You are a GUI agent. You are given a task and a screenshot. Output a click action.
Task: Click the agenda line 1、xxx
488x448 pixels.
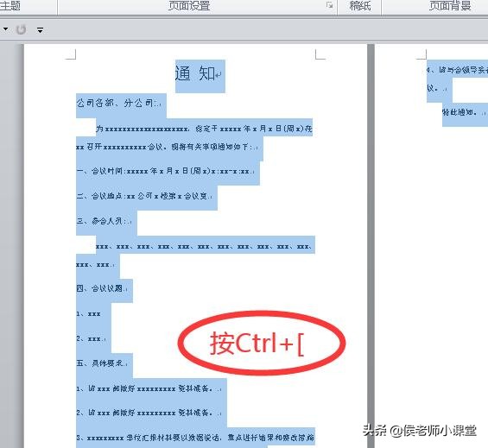[89, 314]
